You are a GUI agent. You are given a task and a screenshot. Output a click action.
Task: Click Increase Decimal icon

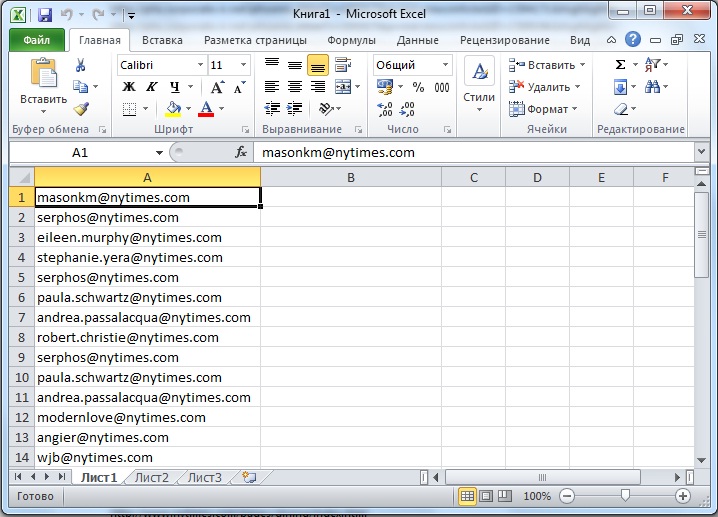point(385,109)
